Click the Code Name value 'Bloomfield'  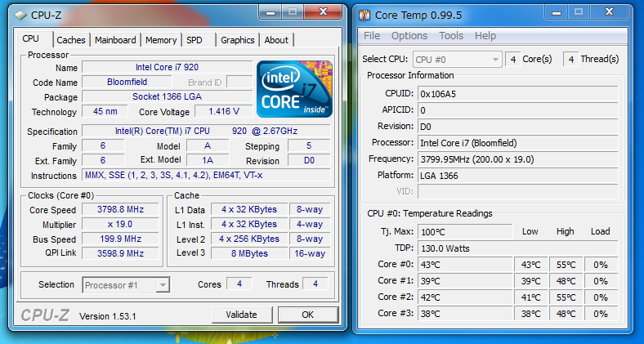[127, 82]
